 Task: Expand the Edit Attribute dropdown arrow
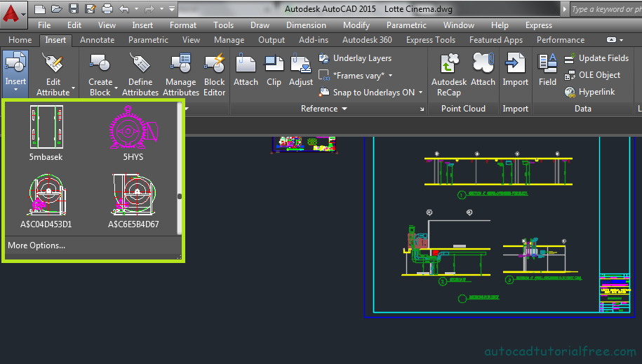click(73, 88)
